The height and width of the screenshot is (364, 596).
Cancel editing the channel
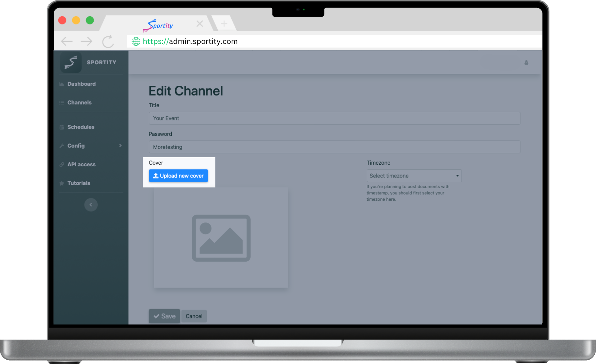click(194, 316)
